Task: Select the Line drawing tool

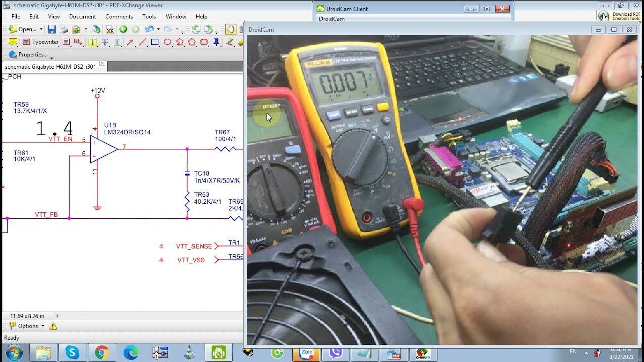Action: click(142, 42)
